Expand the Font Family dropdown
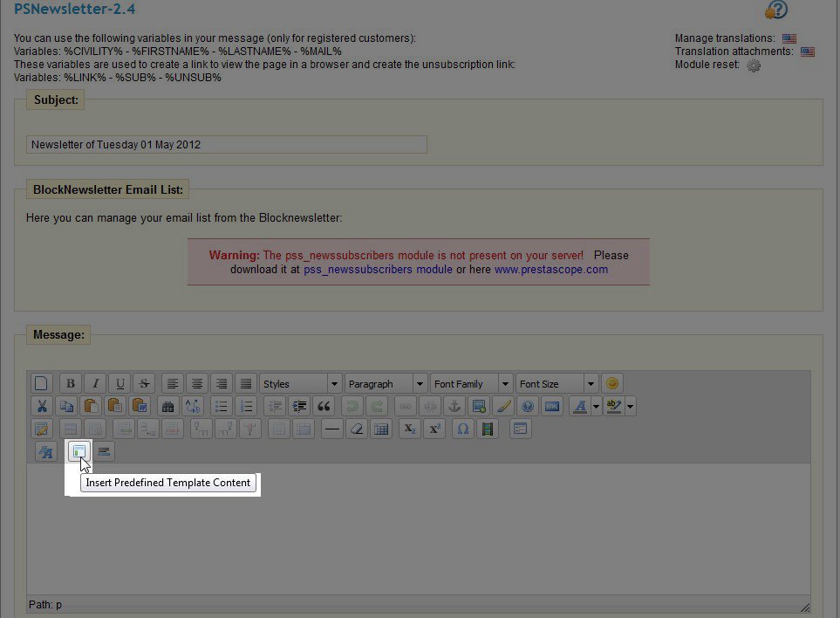 (471, 383)
